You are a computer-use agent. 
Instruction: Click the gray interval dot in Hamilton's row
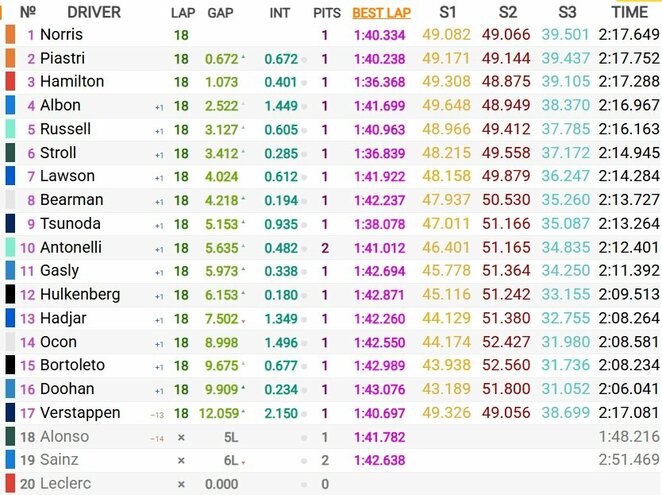pyautogui.click(x=304, y=82)
